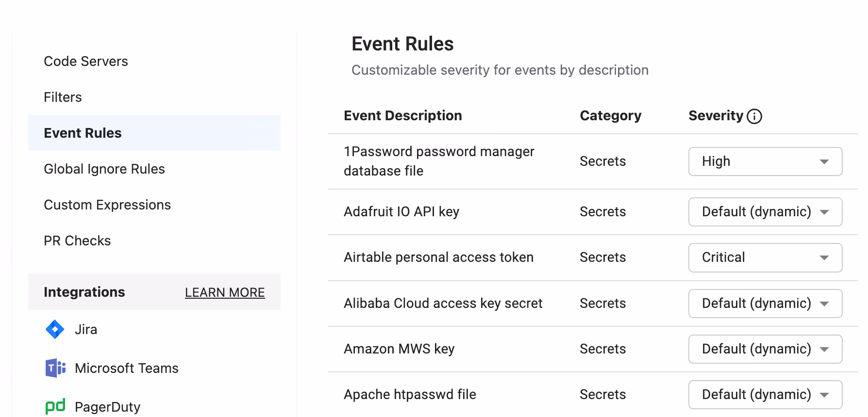Screen dimensions: 868x417
Task: Navigate to Code Servers
Action: tap(86, 61)
